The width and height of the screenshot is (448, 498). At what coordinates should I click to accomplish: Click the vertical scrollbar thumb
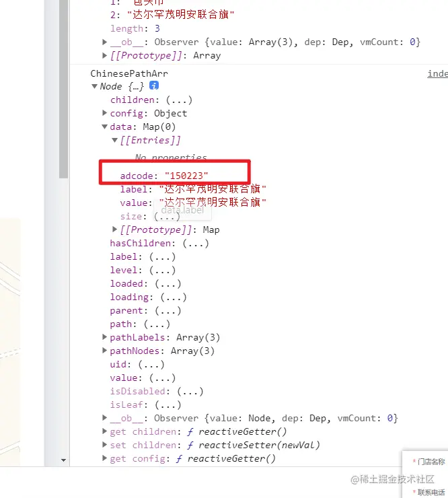(x=63, y=89)
